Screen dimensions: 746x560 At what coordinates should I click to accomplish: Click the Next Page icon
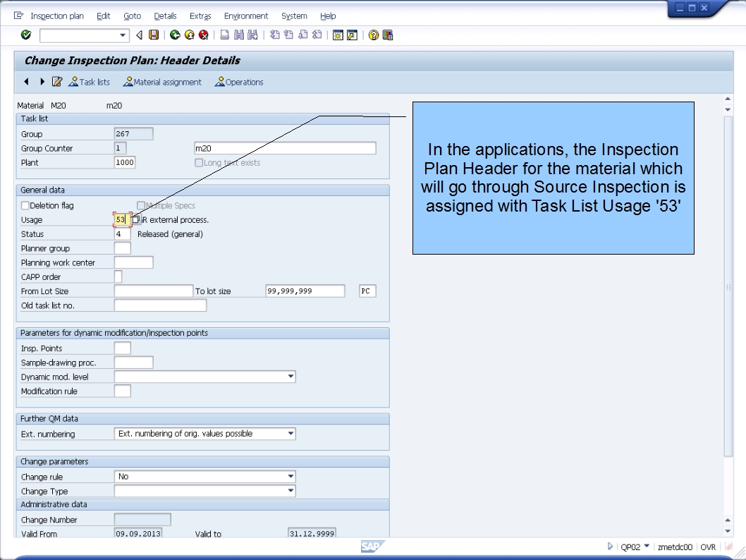(x=302, y=35)
